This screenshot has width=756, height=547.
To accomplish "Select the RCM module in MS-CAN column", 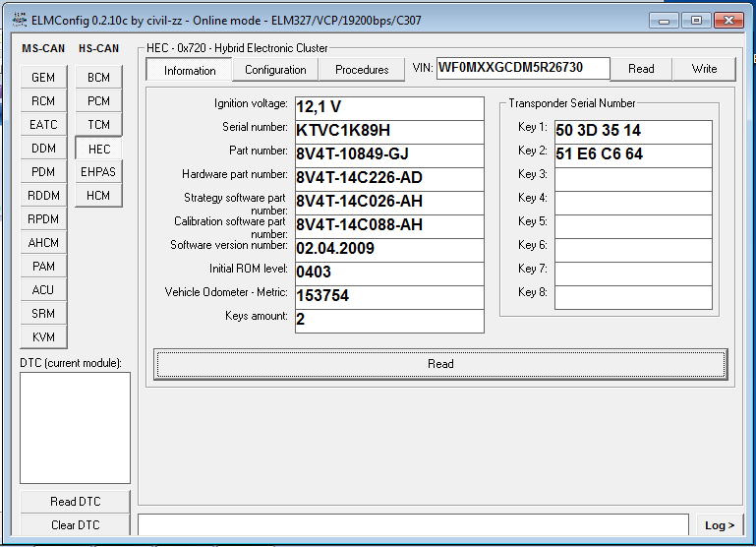I will point(43,101).
